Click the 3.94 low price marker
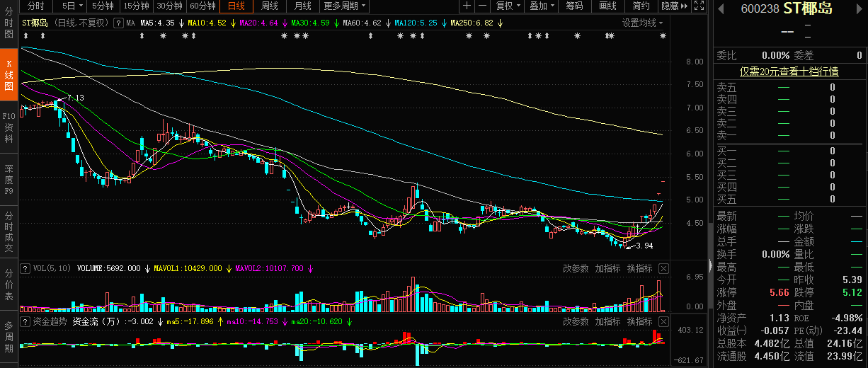Viewport: 868px width, 368px height. point(644,246)
